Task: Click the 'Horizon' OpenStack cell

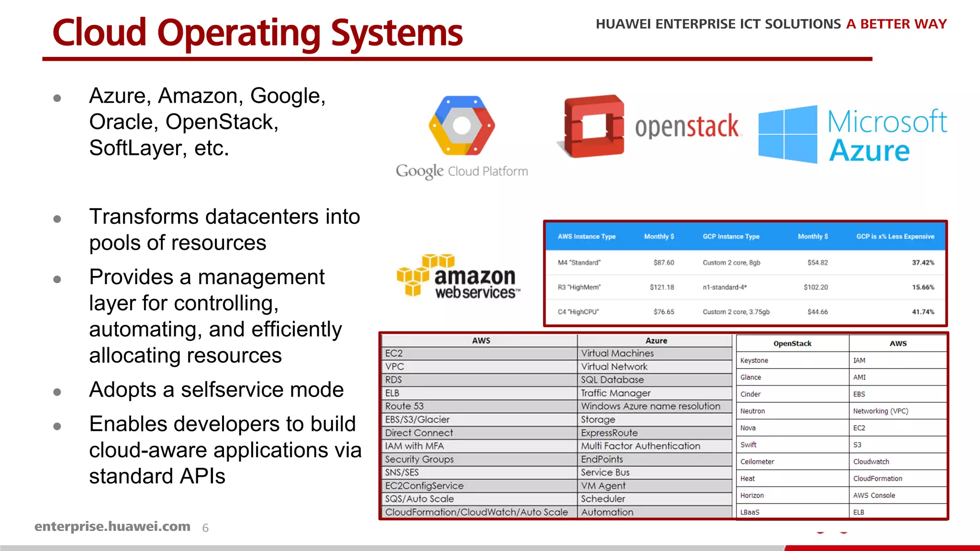Action: click(x=793, y=496)
